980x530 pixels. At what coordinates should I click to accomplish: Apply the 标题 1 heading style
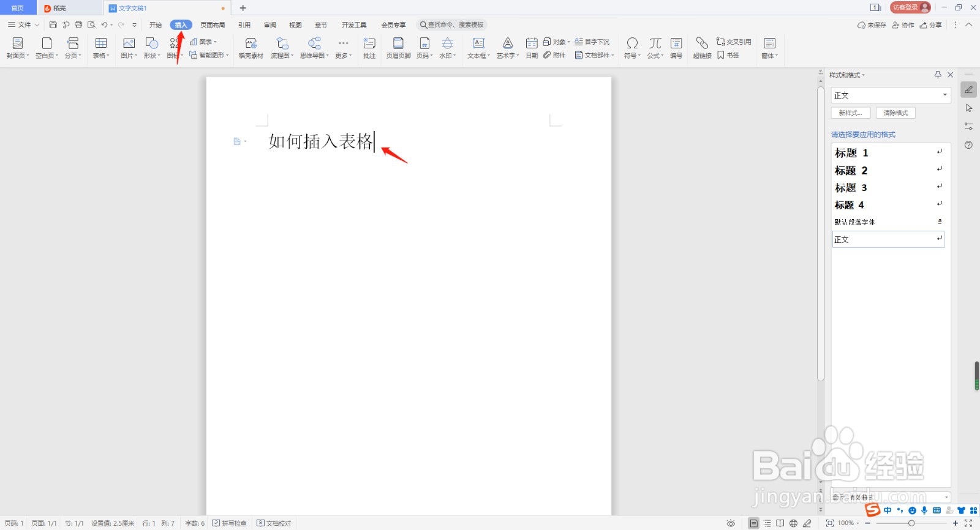pyautogui.click(x=888, y=152)
